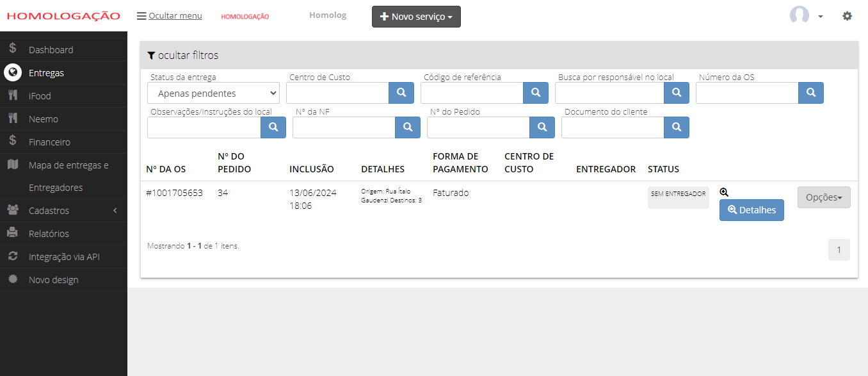Click the Financeiro dollar icon

(x=13, y=142)
